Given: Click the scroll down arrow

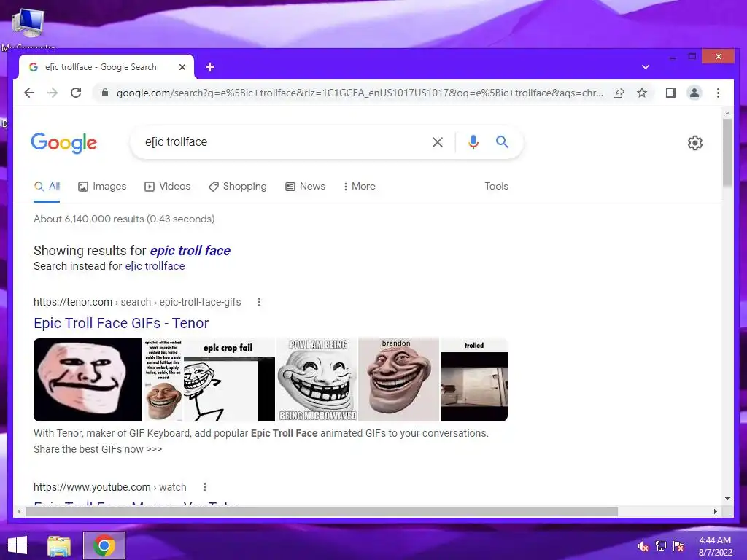Looking at the screenshot, I should [727, 499].
